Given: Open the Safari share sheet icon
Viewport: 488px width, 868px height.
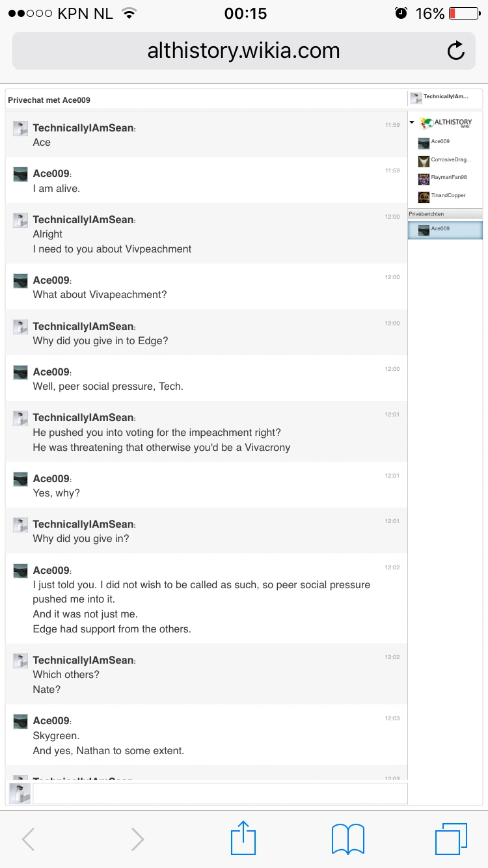Looking at the screenshot, I should pos(243,837).
